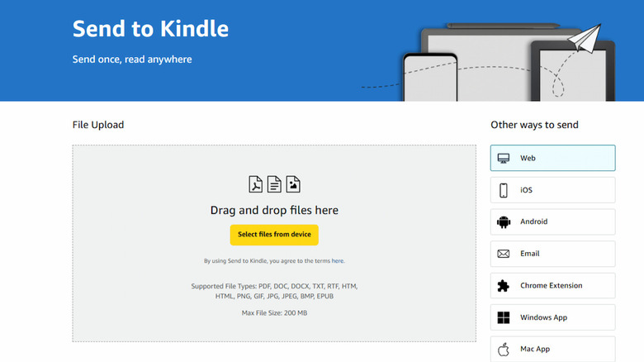Click the Windows logo icon

(x=504, y=317)
